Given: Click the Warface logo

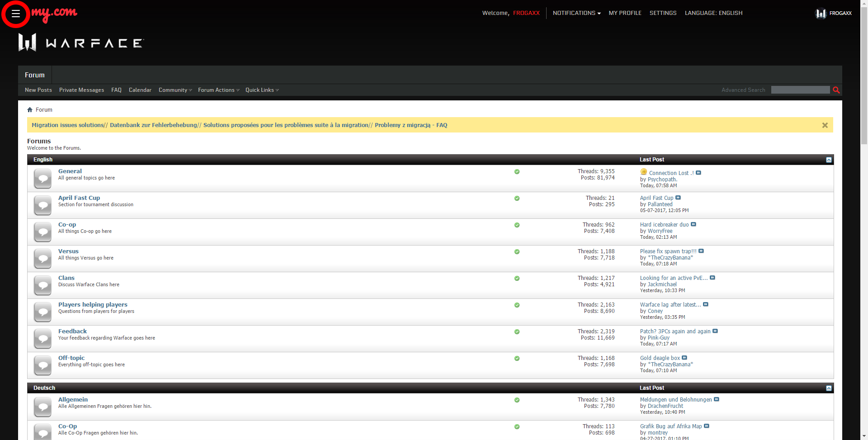Looking at the screenshot, I should coord(81,43).
